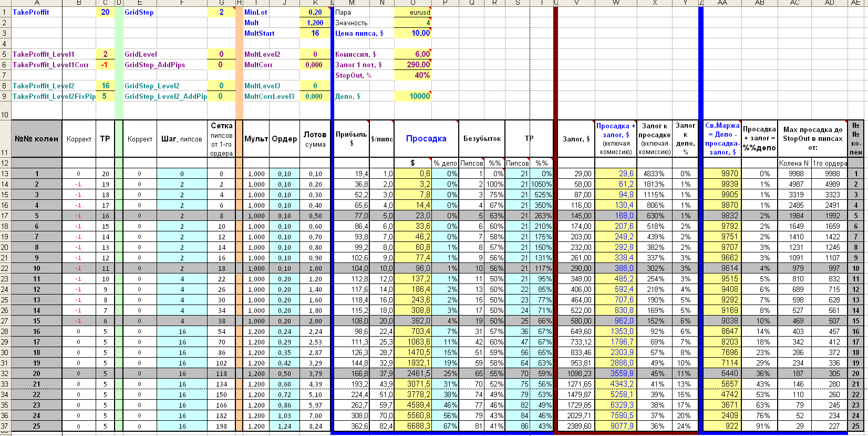The width and height of the screenshot is (868, 436).
Task: Select column header AD
Action: (829, 3)
